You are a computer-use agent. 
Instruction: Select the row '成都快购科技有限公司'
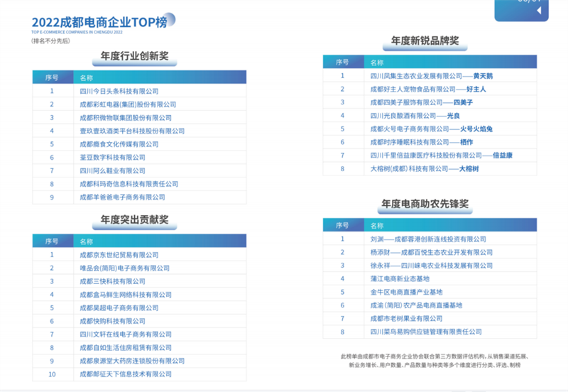click(139, 321)
